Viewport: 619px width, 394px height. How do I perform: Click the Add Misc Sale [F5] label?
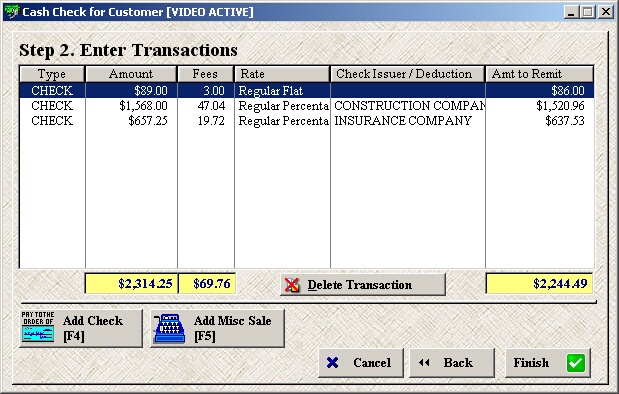[x=233, y=328]
